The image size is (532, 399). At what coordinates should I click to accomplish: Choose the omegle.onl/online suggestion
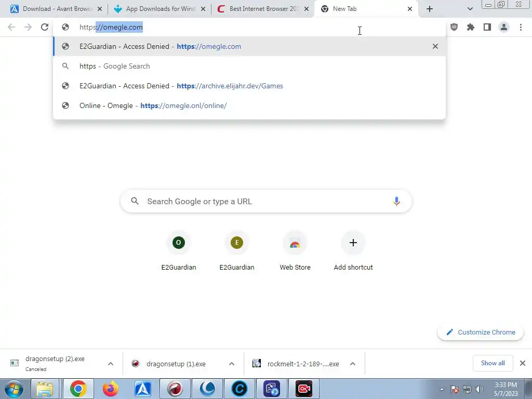[x=249, y=105]
